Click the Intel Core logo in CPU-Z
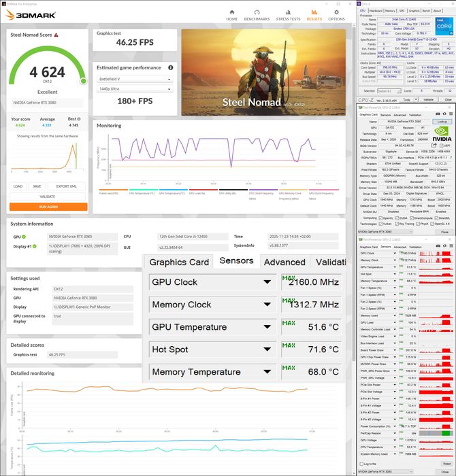 click(x=444, y=26)
